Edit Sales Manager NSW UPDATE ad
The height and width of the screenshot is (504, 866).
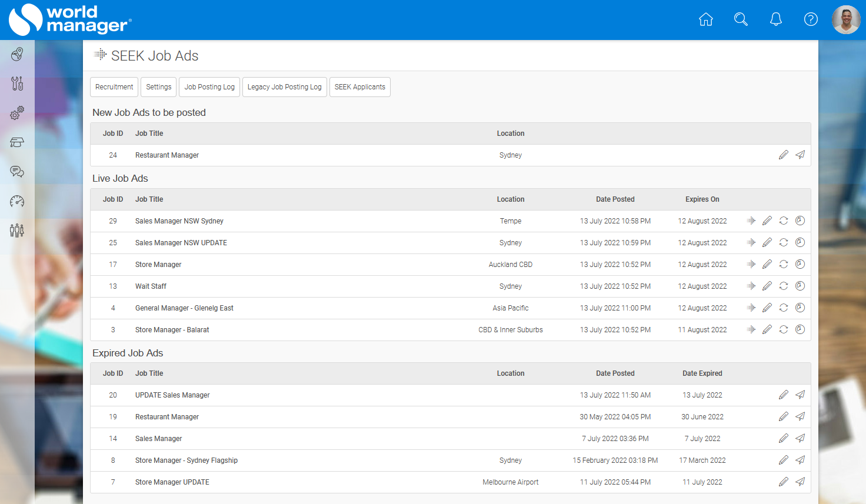[767, 242]
